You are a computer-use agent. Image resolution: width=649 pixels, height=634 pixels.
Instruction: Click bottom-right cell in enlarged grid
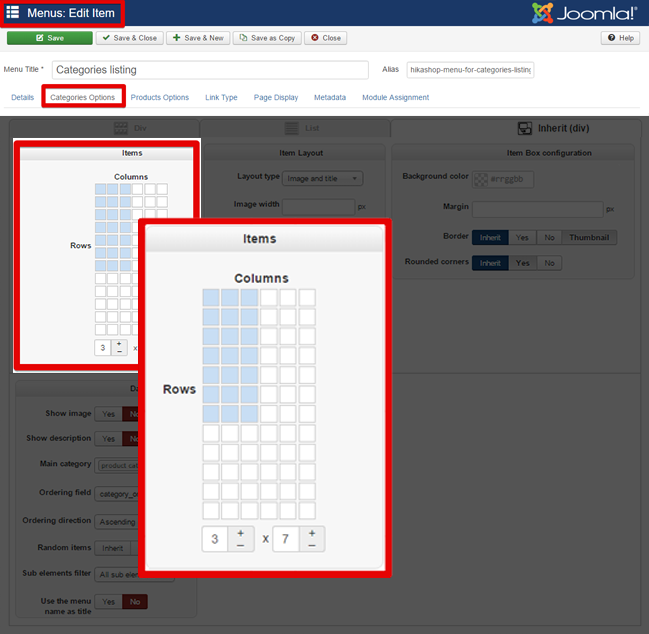coord(307,511)
